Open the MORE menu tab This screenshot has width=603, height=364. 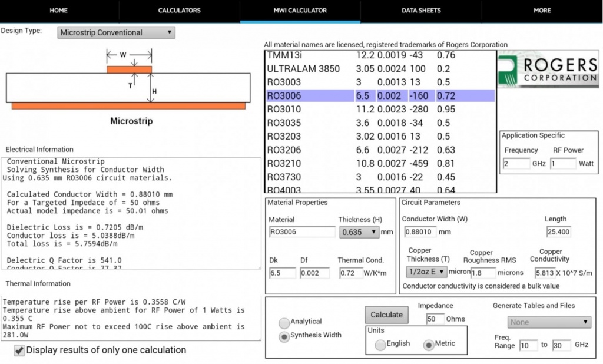[542, 11]
